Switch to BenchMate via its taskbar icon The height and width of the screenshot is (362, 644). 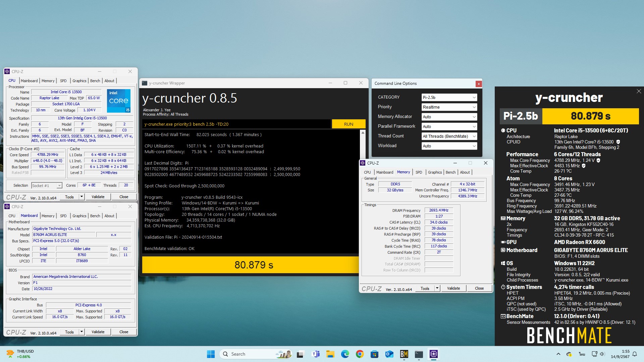click(x=404, y=354)
